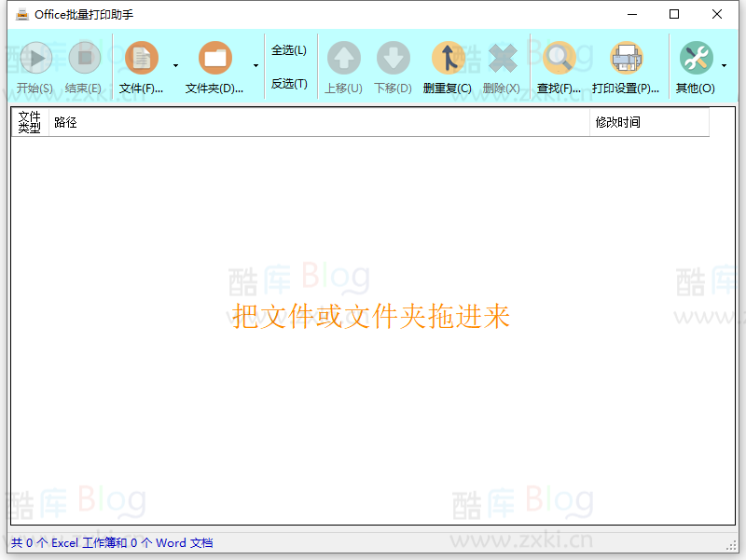Select all items with 全选(L)
The width and height of the screenshot is (746, 560).
(289, 48)
